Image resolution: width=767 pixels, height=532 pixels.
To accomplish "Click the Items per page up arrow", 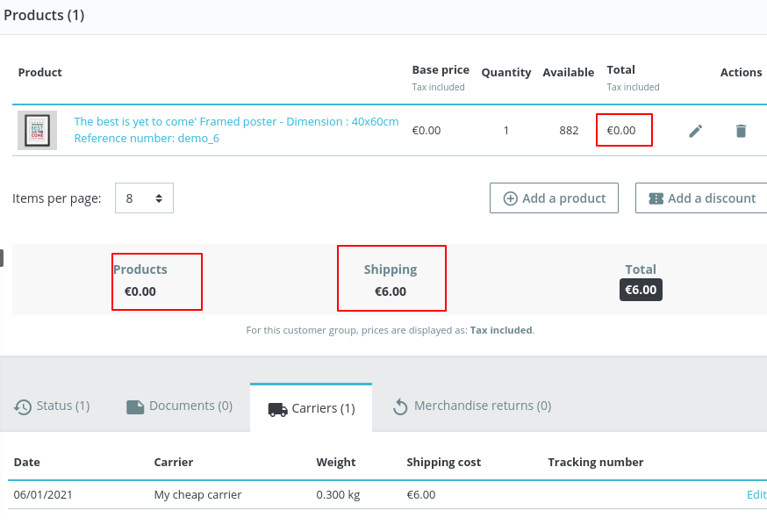I will click(x=160, y=194).
